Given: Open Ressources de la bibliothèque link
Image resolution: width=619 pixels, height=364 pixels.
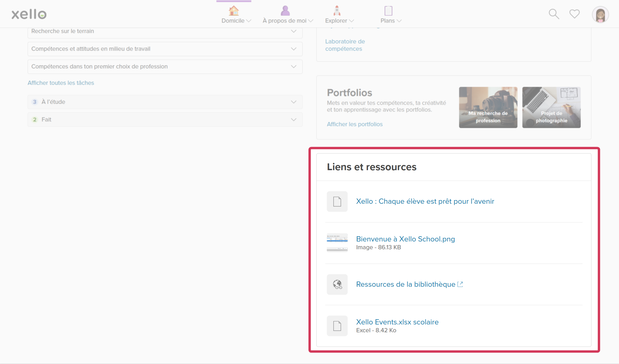Looking at the screenshot, I should point(405,284).
